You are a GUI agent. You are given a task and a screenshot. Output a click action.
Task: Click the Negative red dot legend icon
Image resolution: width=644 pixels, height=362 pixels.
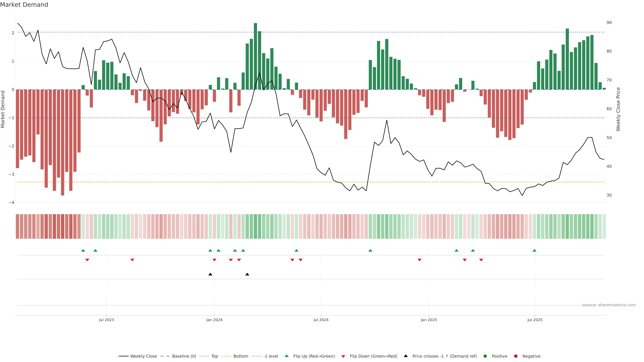(x=516, y=356)
